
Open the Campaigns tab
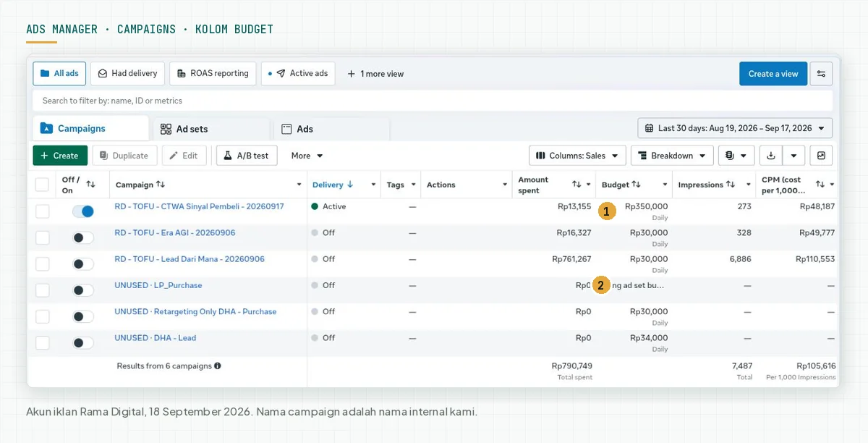[90, 129]
